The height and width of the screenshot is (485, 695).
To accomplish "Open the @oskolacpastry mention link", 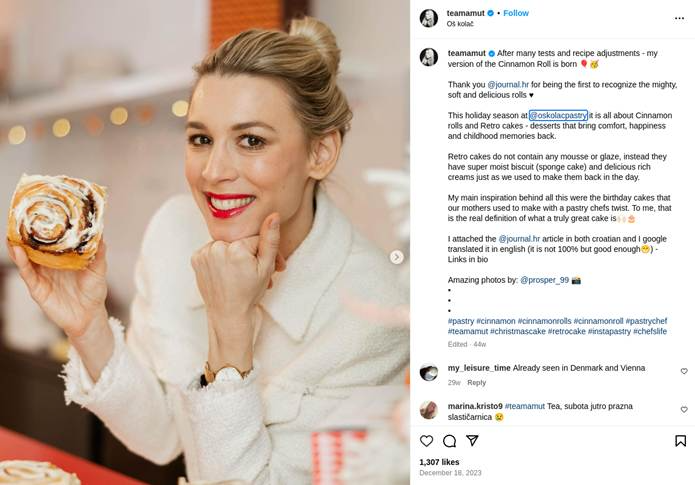I will coord(558,115).
